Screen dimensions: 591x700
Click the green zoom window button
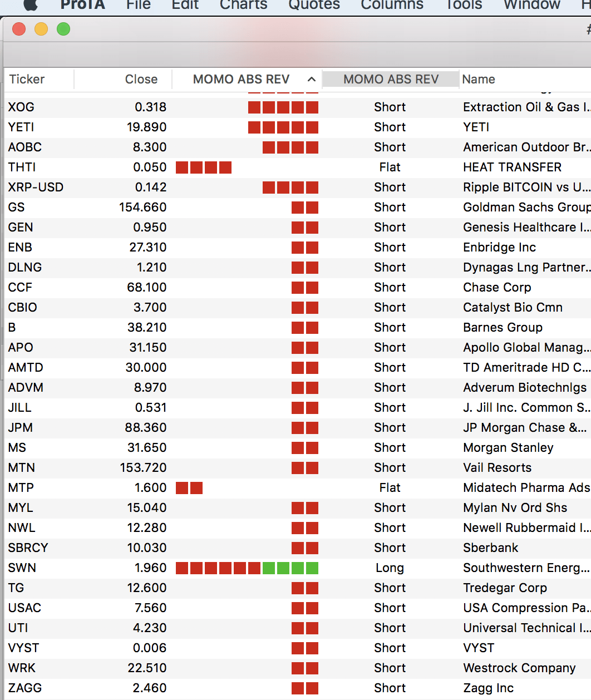pyautogui.click(x=63, y=29)
